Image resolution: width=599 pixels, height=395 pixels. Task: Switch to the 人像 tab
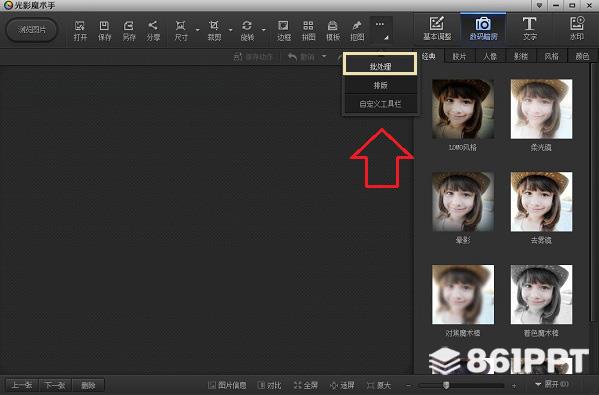click(490, 57)
